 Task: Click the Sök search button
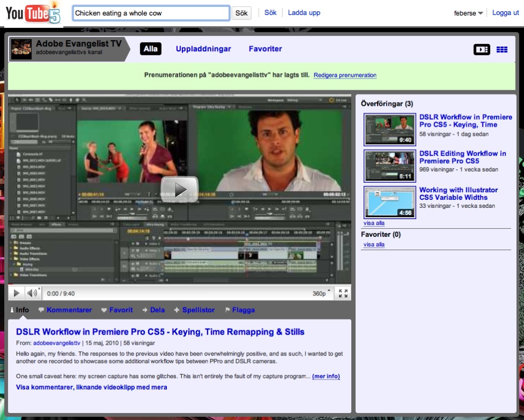point(241,13)
